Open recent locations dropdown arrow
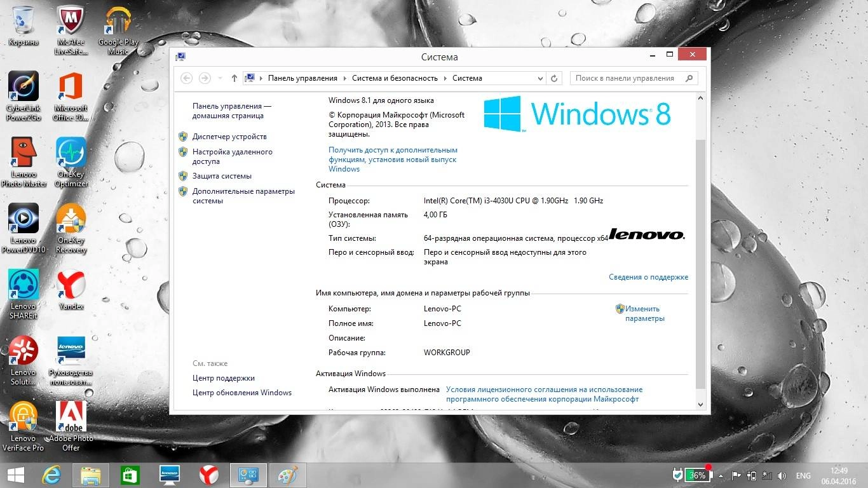The height and width of the screenshot is (488, 868). tap(220, 78)
